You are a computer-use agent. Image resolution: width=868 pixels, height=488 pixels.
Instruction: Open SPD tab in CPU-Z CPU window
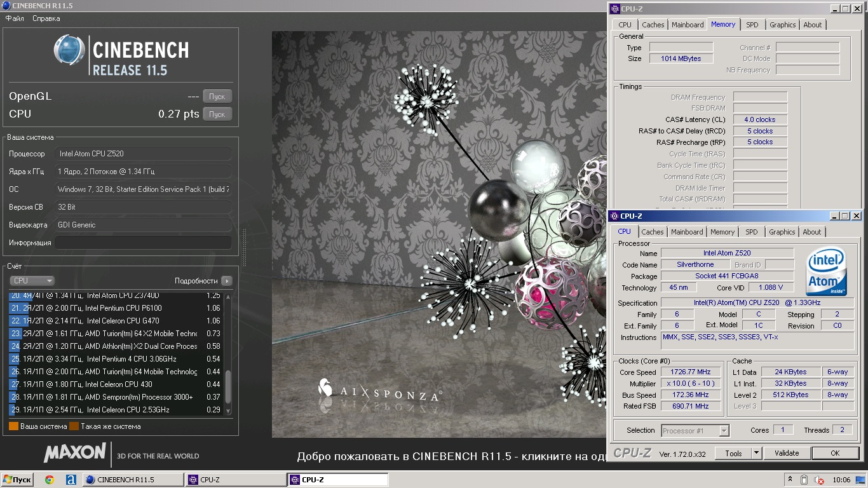pyautogui.click(x=752, y=232)
